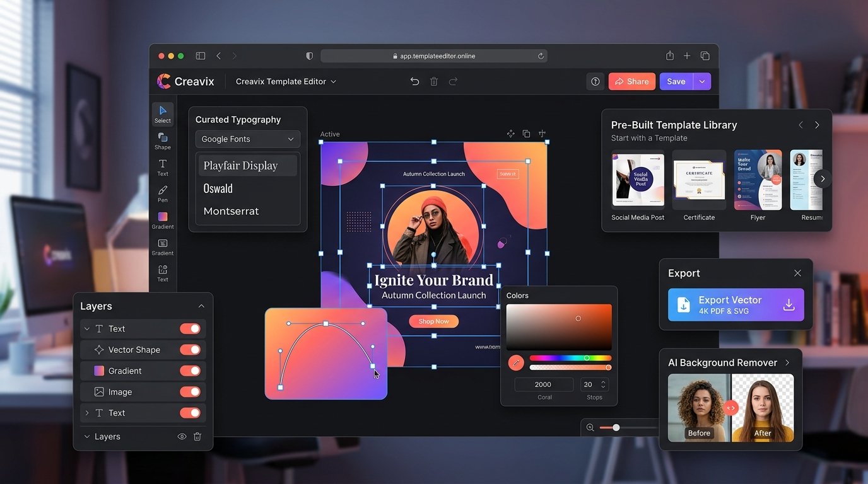Pick the Pen tool
Screen dimensions: 868x484
163,193
